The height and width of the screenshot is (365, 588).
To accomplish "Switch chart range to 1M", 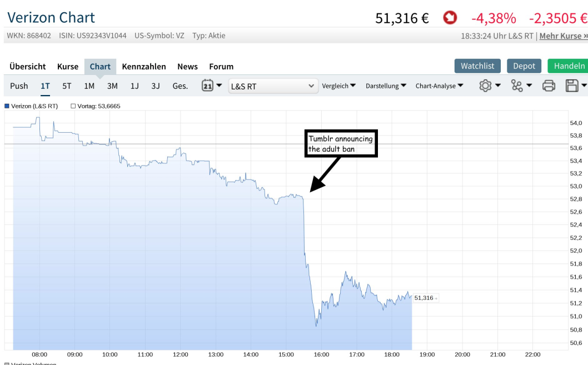I will click(89, 86).
